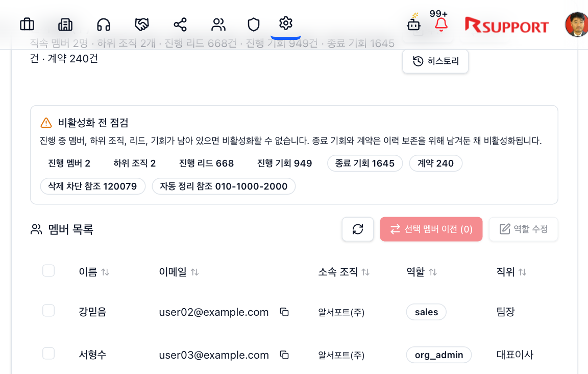The height and width of the screenshot is (374, 588).
Task: Check the checkbox next to 강믿음
Action: click(48, 310)
